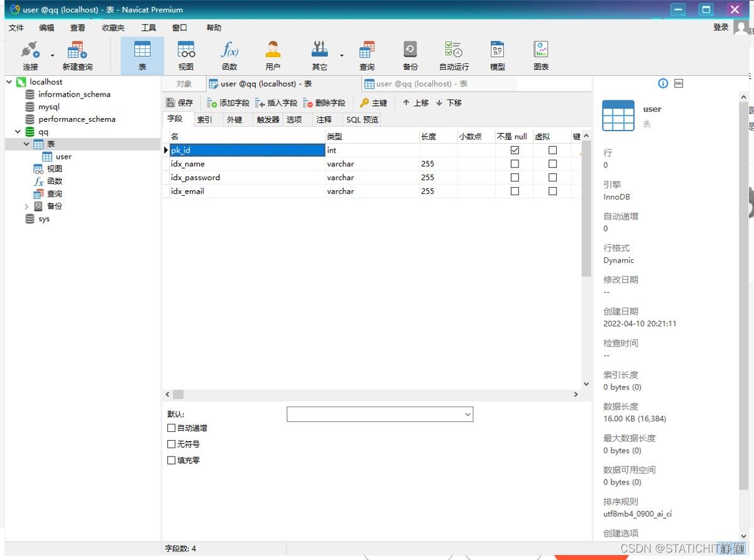Open the 文件 menu

coord(16,28)
